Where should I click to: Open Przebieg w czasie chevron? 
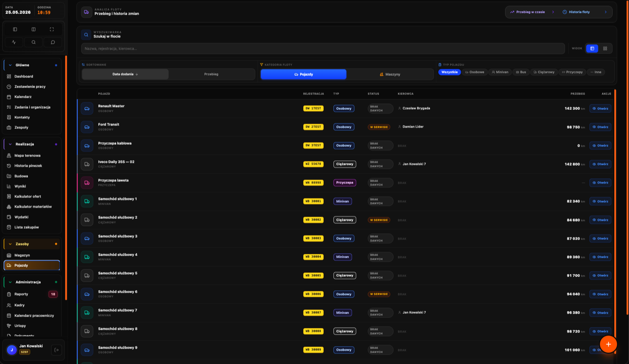(x=553, y=12)
